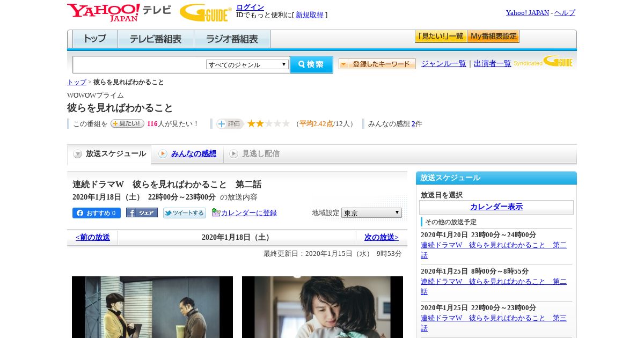Click the 検索 magnifier search button
Viewport: 644px width, 338px height.
click(311, 64)
